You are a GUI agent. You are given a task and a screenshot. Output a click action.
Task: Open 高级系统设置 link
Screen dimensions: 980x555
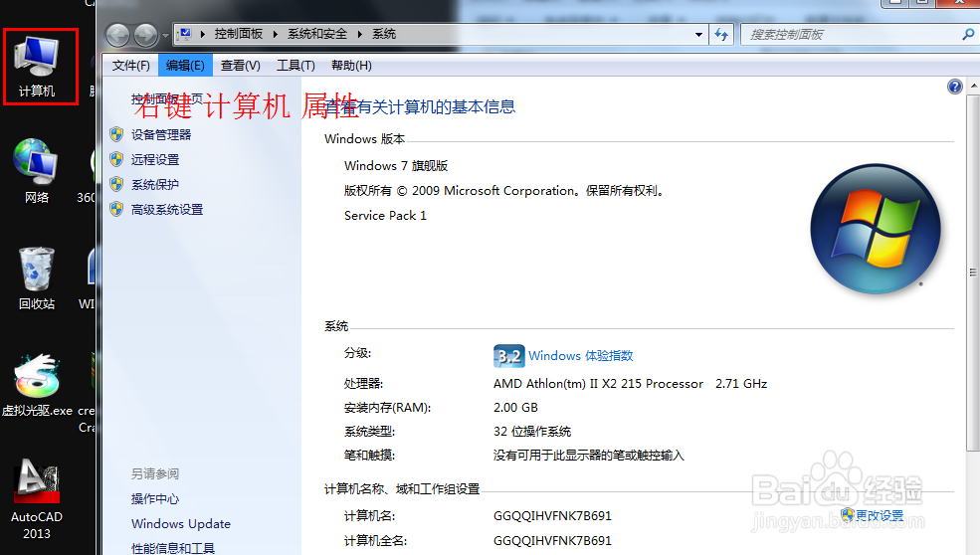[x=167, y=210]
